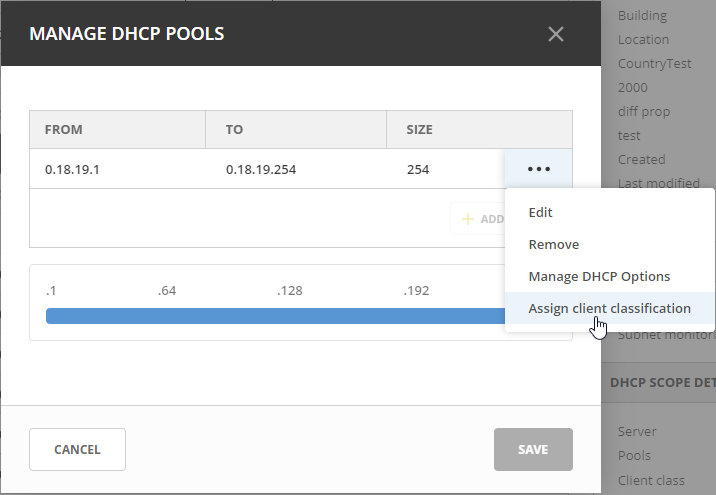Click the .64 range marker label
716x495 pixels.
click(x=167, y=291)
